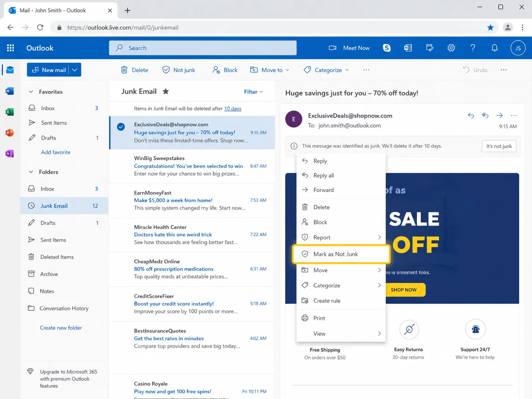The width and height of the screenshot is (532, 399).
Task: Show notifications bell
Action: coord(495,48)
